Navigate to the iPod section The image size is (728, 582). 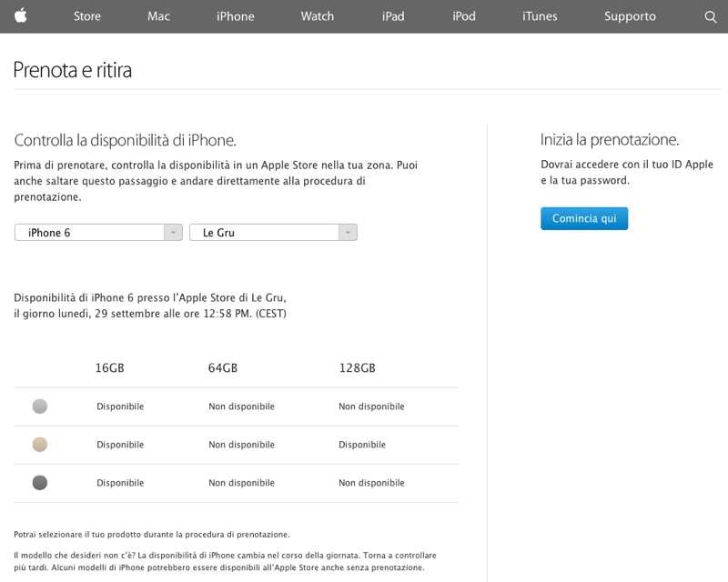point(463,15)
